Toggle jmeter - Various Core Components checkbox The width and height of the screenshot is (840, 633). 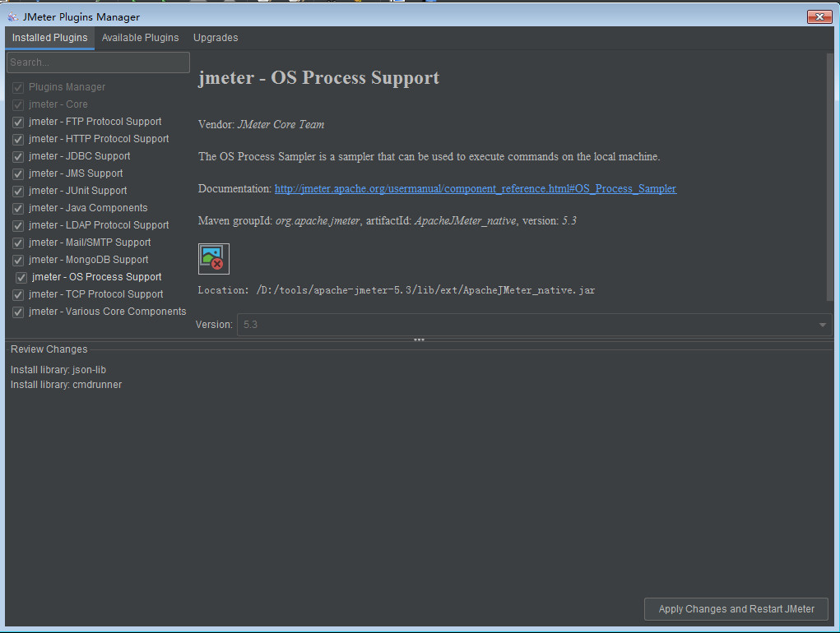(x=18, y=312)
